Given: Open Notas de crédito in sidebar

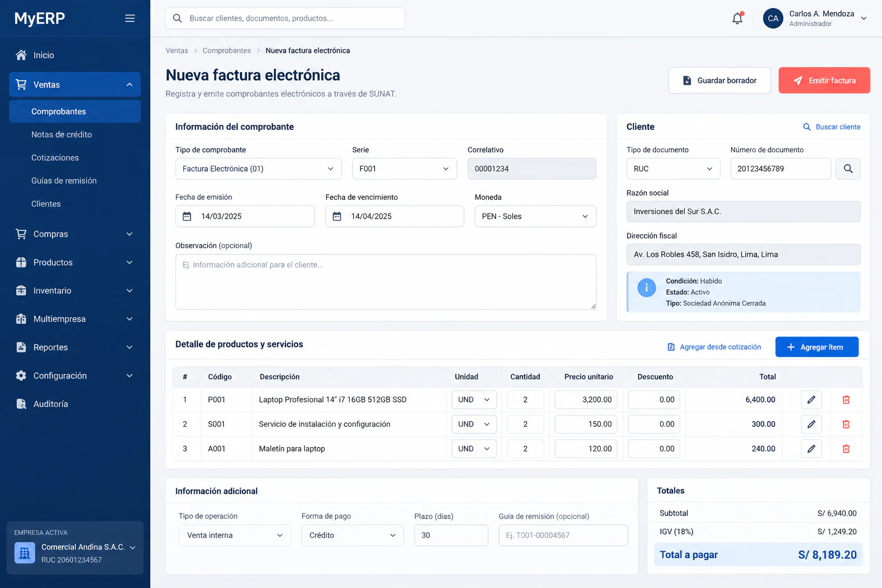Looking at the screenshot, I should click(x=61, y=134).
